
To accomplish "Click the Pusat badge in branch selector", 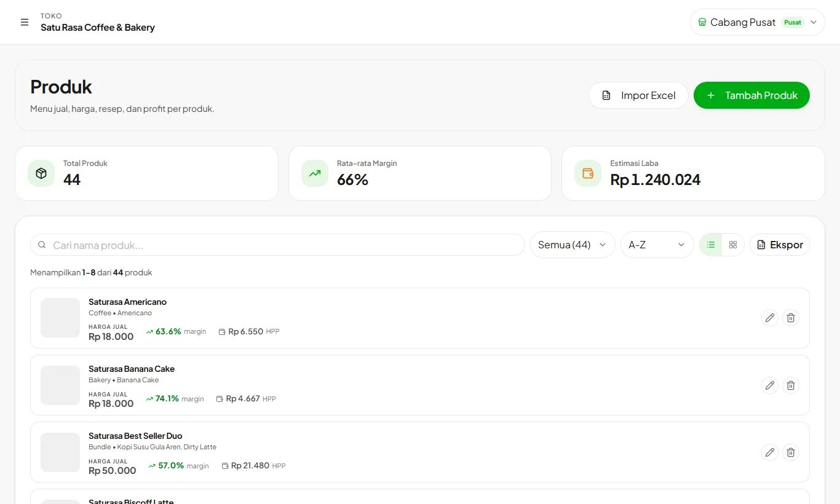I will click(x=793, y=22).
